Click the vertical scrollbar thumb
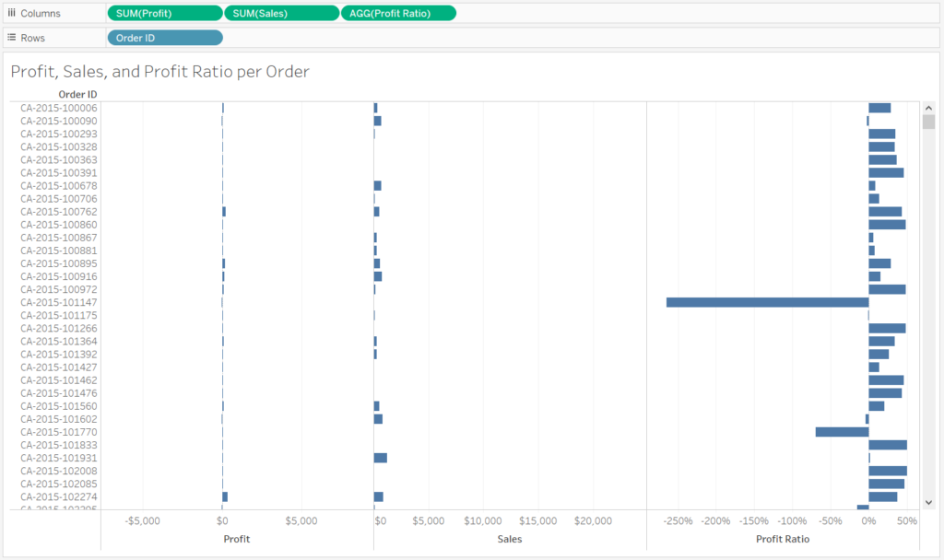944x560 pixels. (928, 122)
